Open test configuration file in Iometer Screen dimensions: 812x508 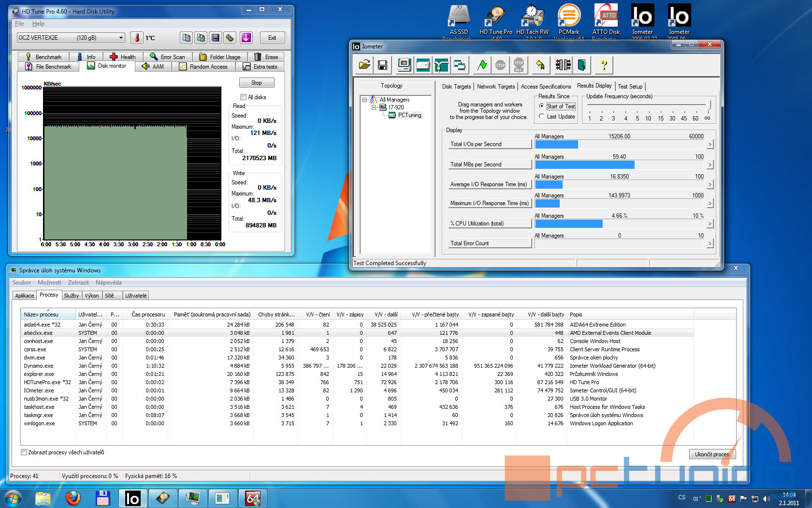click(364, 65)
